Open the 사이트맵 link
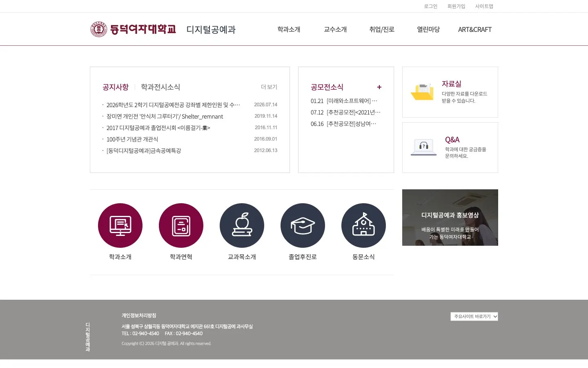588x368 pixels. tap(484, 6)
